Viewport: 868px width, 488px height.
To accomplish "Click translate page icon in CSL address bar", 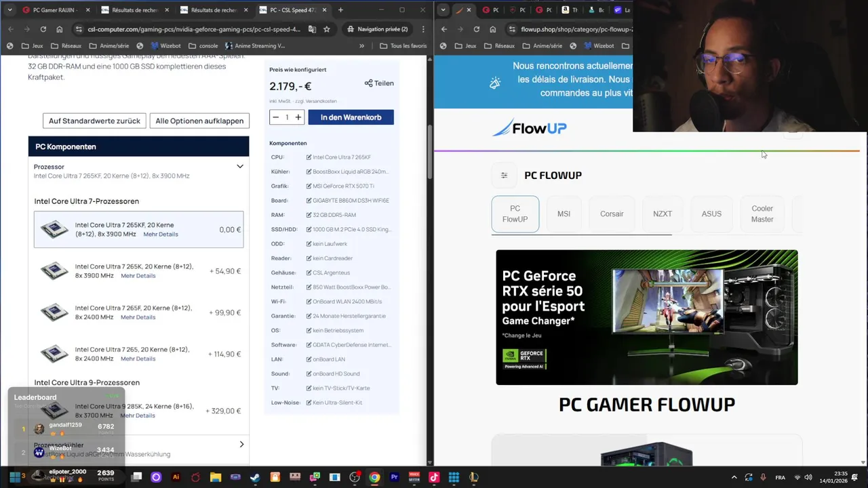I will coord(312,29).
